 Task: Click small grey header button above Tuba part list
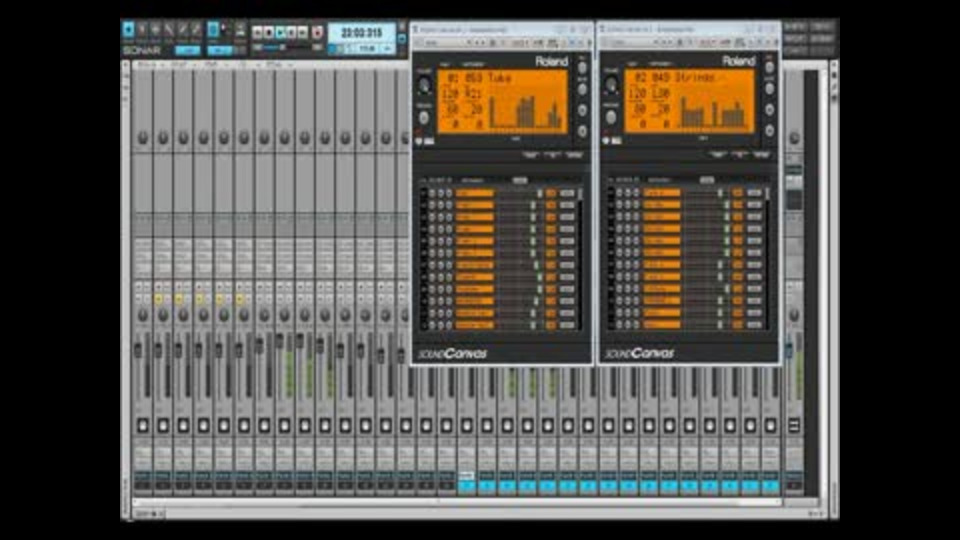point(520,181)
